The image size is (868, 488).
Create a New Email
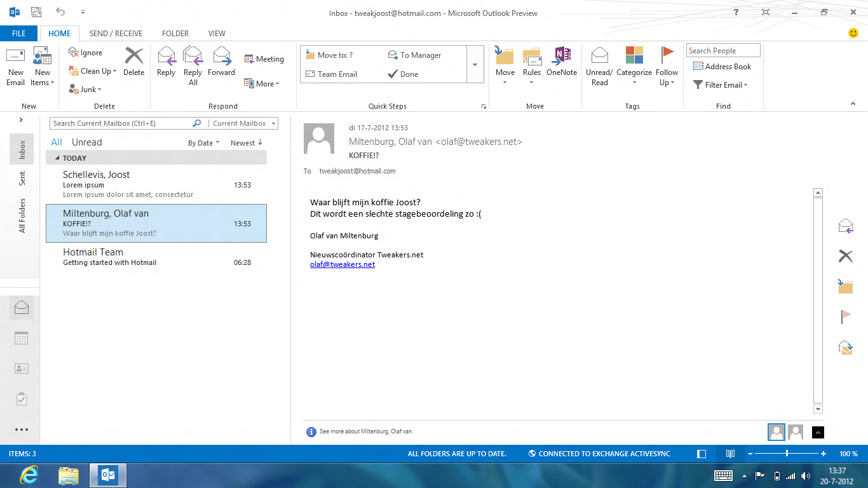pos(16,67)
